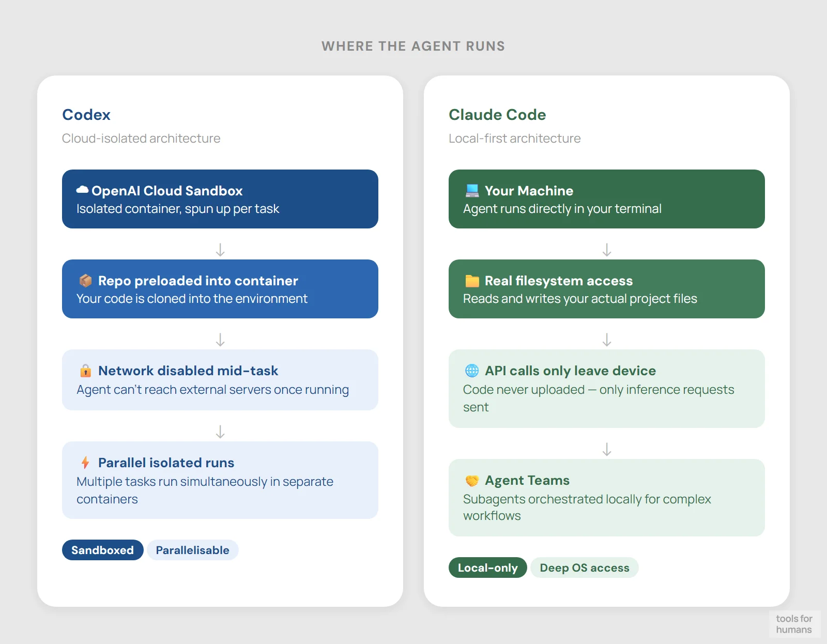Toggle the Local-only badge under Claude Code
The image size is (827, 644).
pyautogui.click(x=487, y=568)
